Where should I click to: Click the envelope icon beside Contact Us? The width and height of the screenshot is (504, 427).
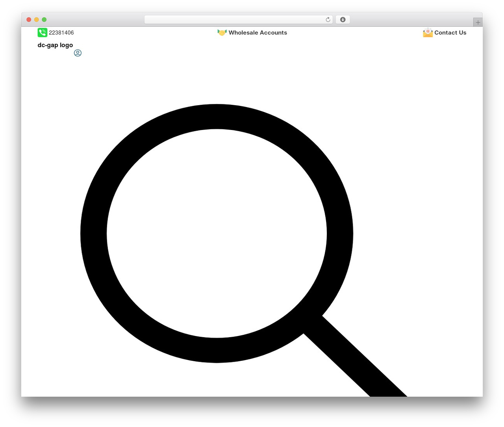pyautogui.click(x=428, y=32)
